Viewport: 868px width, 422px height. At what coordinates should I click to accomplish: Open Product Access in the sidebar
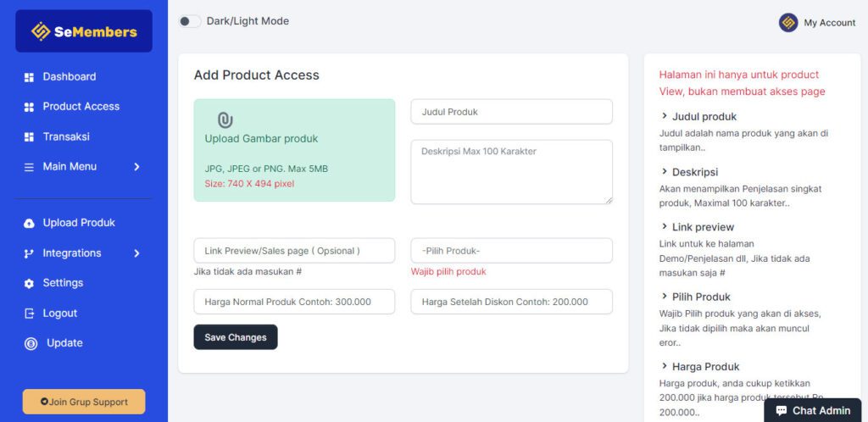(81, 107)
